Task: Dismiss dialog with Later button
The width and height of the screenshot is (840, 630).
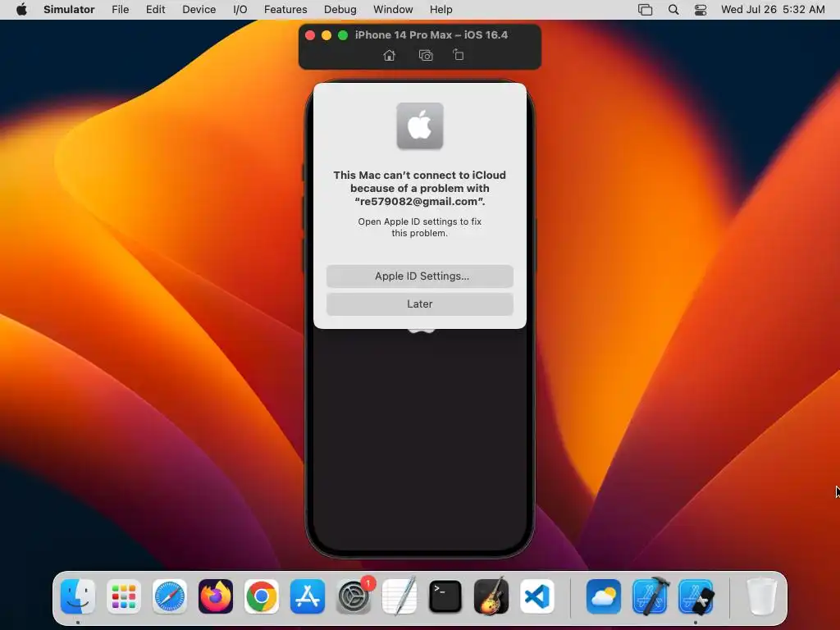Action: (x=420, y=304)
